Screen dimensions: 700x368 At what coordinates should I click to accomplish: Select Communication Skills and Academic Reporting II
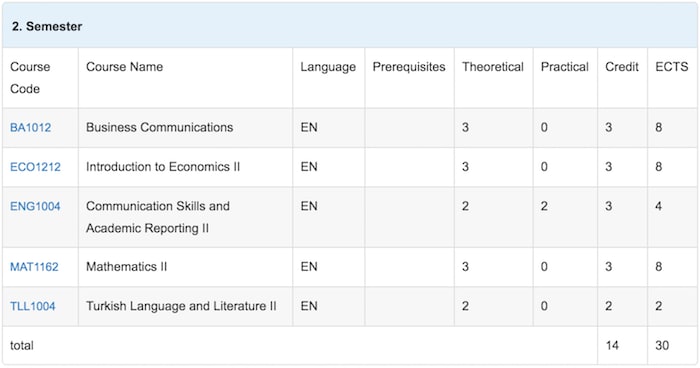[158, 217]
